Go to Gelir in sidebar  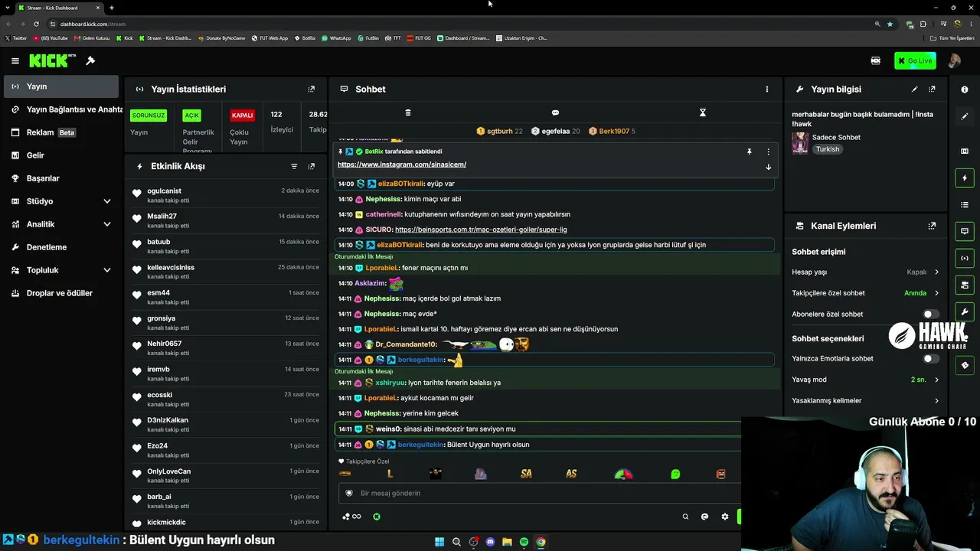click(x=60, y=155)
